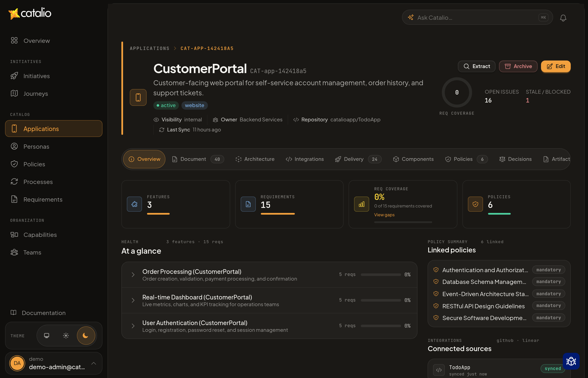Select Applications in the catalog sidebar
The width and height of the screenshot is (588, 378).
pos(54,129)
